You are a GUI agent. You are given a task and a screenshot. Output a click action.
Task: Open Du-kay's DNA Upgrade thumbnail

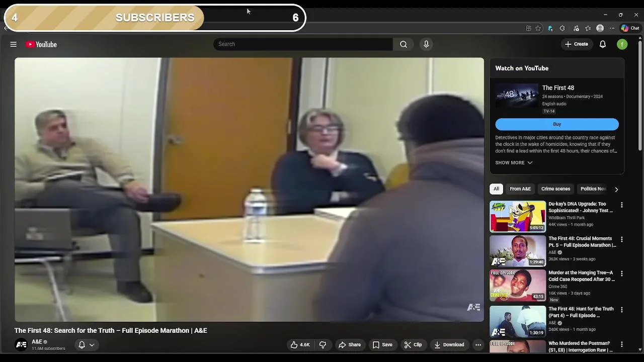pyautogui.click(x=518, y=217)
